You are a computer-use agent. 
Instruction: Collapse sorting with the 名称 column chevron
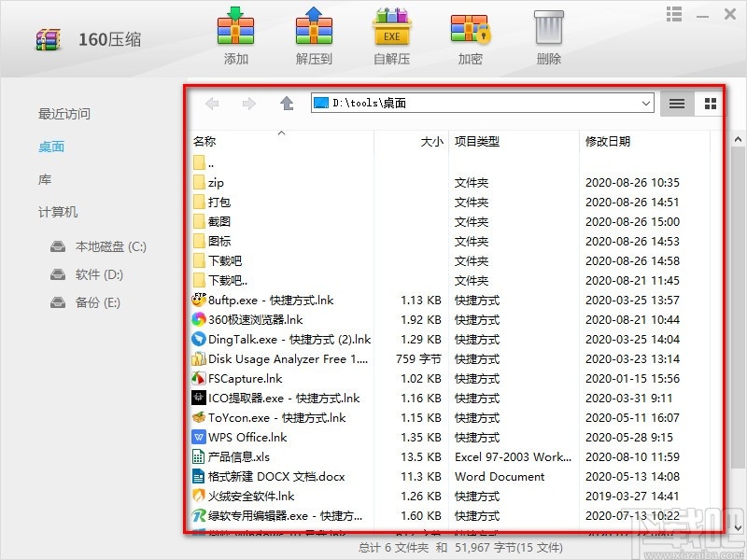click(x=280, y=134)
